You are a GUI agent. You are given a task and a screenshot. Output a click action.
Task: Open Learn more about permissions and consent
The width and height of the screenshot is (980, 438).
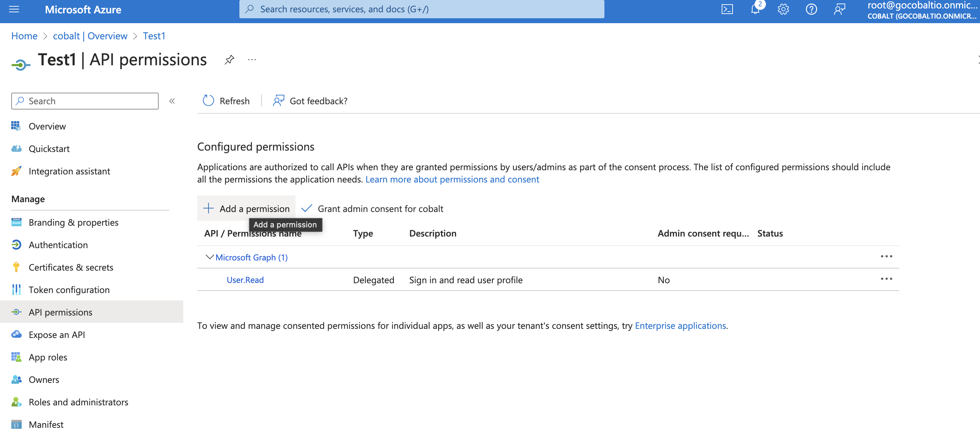coord(452,179)
